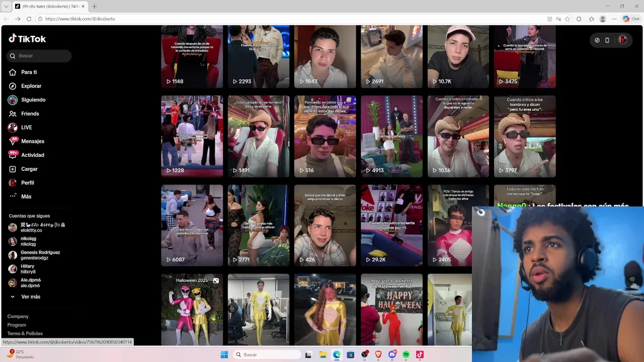
Task: Click the TikTok logo
Action: click(x=27, y=39)
